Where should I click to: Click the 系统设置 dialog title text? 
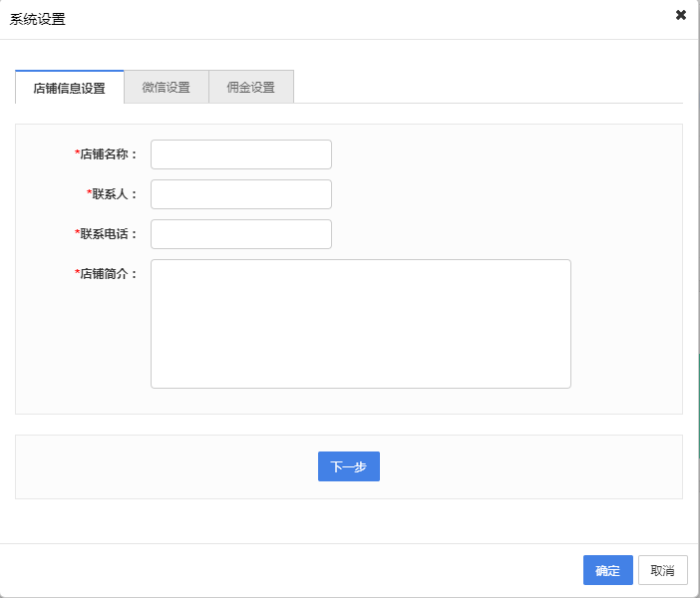tap(38, 19)
